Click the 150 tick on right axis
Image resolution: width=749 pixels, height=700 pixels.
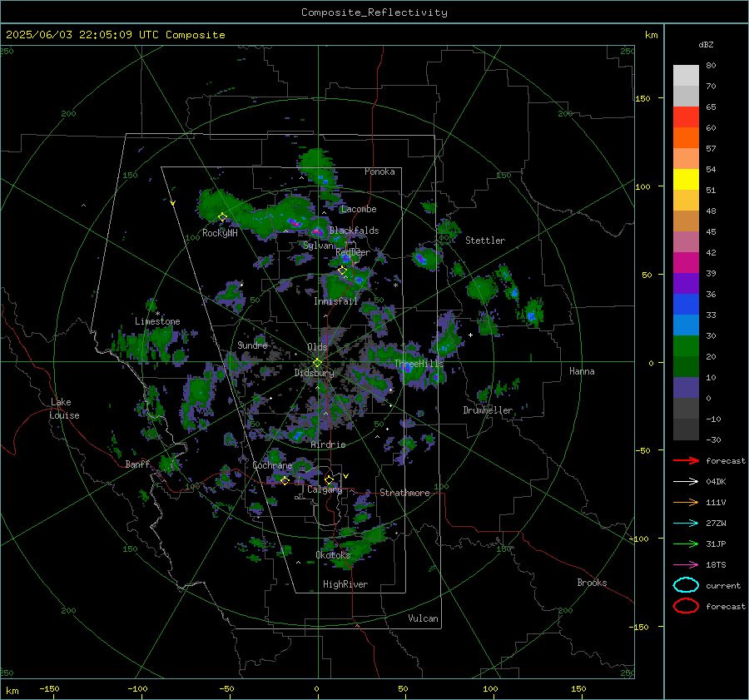click(x=643, y=98)
